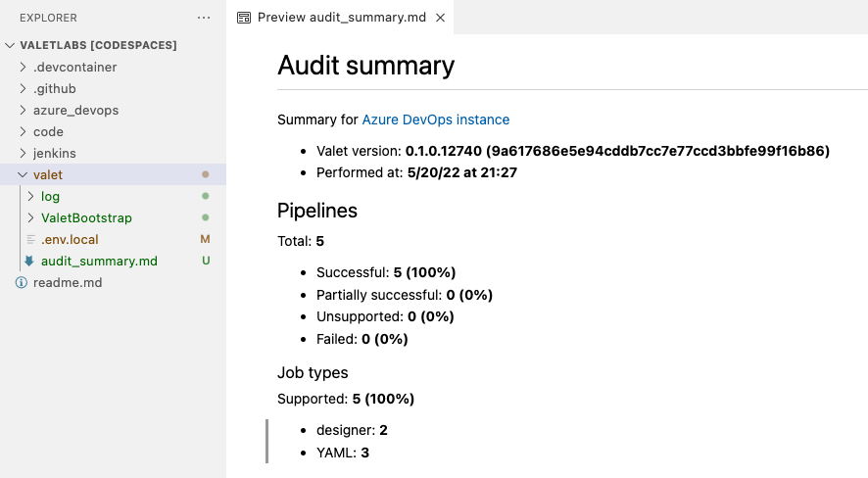Open the Azure DevOps instance link
The height and width of the screenshot is (478, 868).
tap(436, 119)
